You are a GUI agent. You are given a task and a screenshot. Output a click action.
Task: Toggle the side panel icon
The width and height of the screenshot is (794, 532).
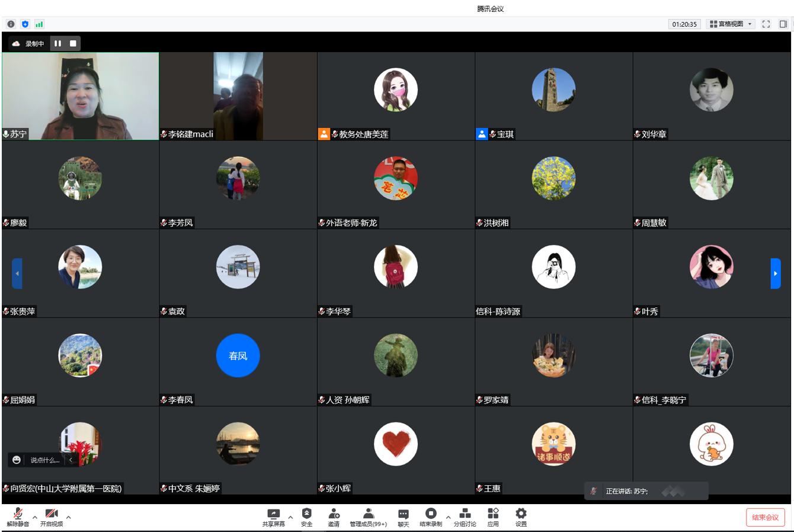[x=783, y=24]
